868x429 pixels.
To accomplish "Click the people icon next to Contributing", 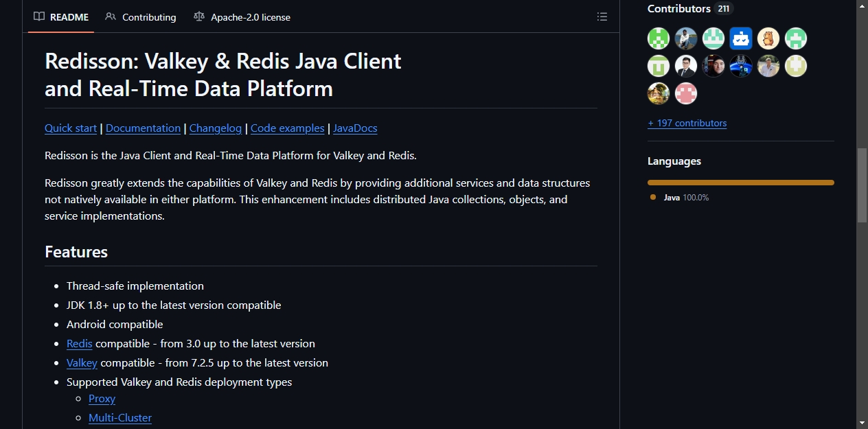I will pyautogui.click(x=111, y=17).
